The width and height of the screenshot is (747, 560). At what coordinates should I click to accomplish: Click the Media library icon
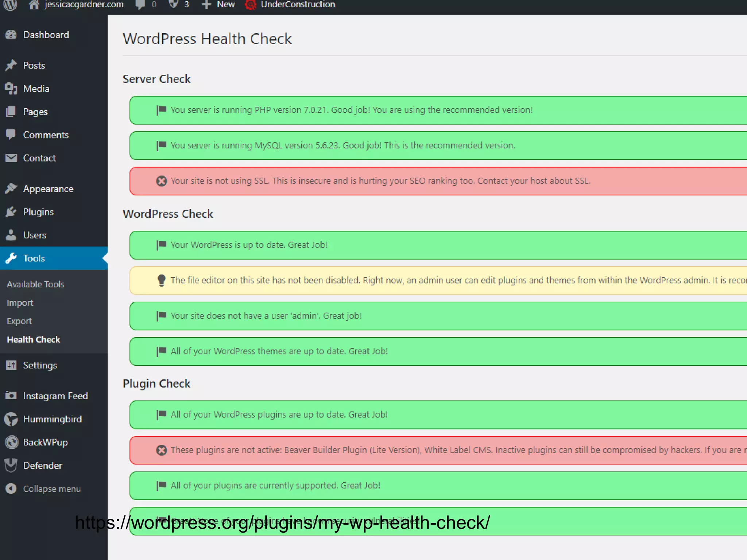[x=11, y=88]
